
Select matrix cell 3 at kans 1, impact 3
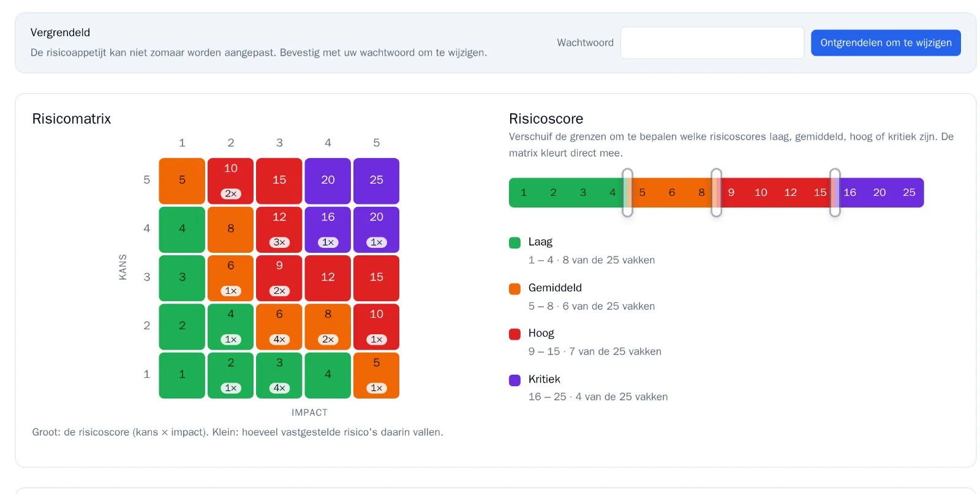[x=279, y=375]
